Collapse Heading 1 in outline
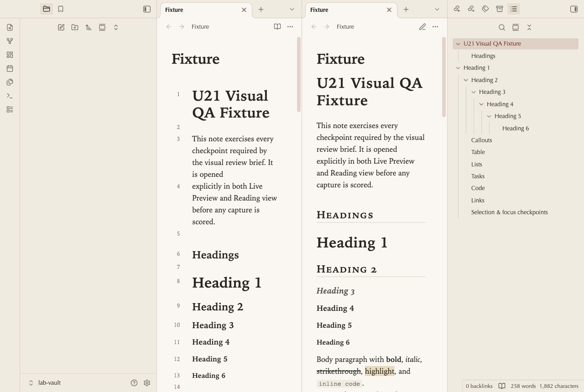This screenshot has width=584, height=392. pos(458,68)
